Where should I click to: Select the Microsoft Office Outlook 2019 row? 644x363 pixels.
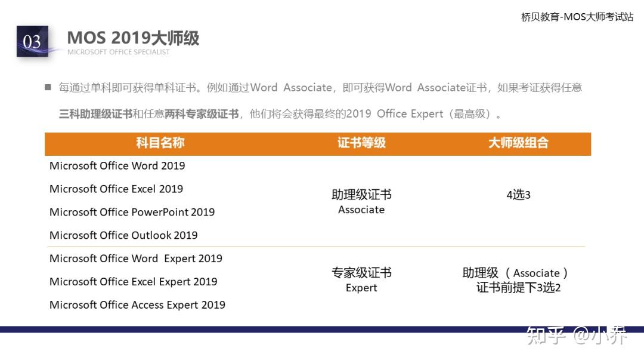tap(123, 235)
